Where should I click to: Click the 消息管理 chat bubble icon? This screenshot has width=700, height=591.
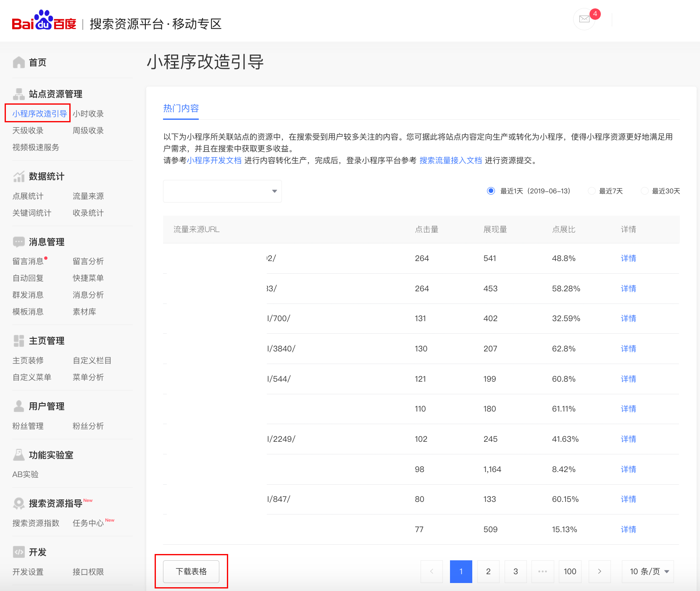point(19,242)
